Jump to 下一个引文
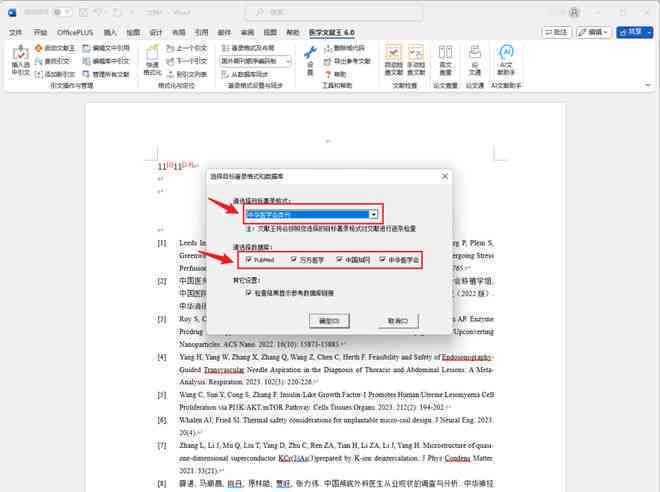 click(186, 61)
